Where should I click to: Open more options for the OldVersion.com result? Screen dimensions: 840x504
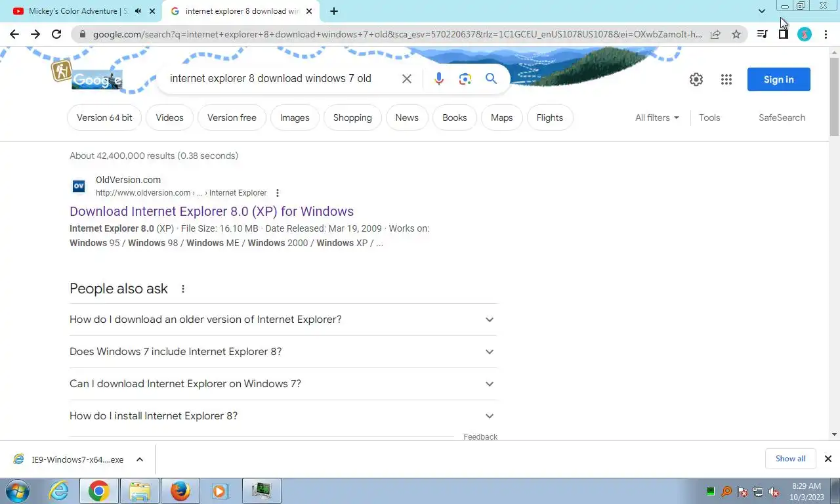pyautogui.click(x=278, y=193)
